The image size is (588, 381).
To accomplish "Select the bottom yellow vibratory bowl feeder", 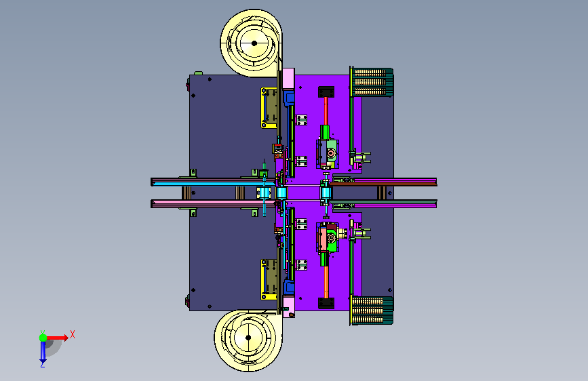I will pos(248,340).
